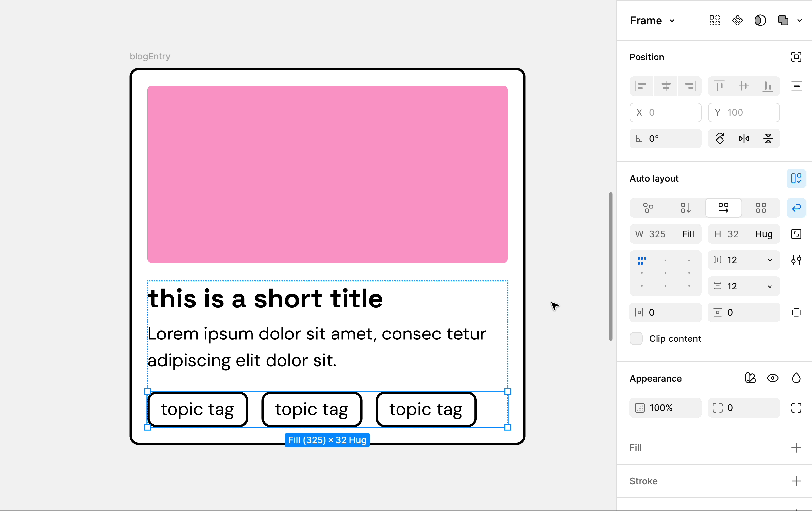Image resolution: width=812 pixels, height=511 pixels.
Task: Open advanced auto layout settings
Action: tap(797, 260)
